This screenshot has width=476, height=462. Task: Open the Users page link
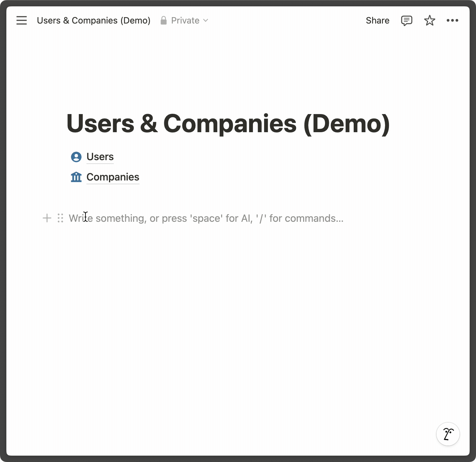pos(100,157)
